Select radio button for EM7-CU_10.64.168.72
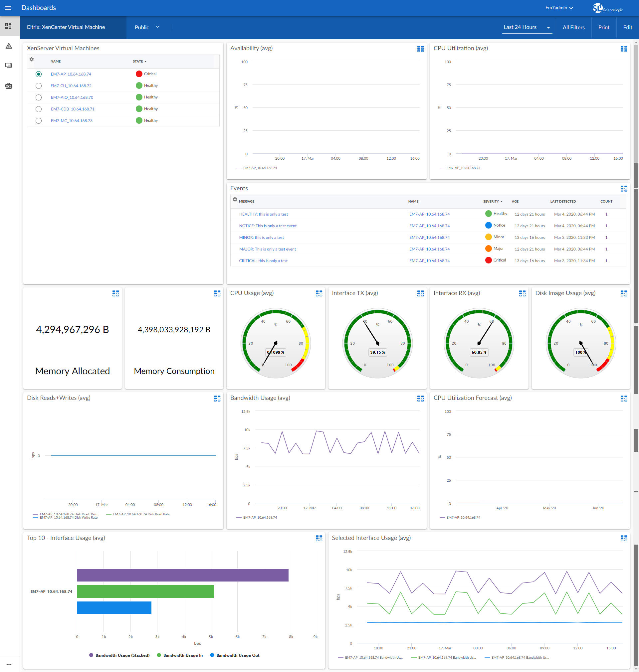Image resolution: width=639 pixels, height=672 pixels. click(x=39, y=86)
